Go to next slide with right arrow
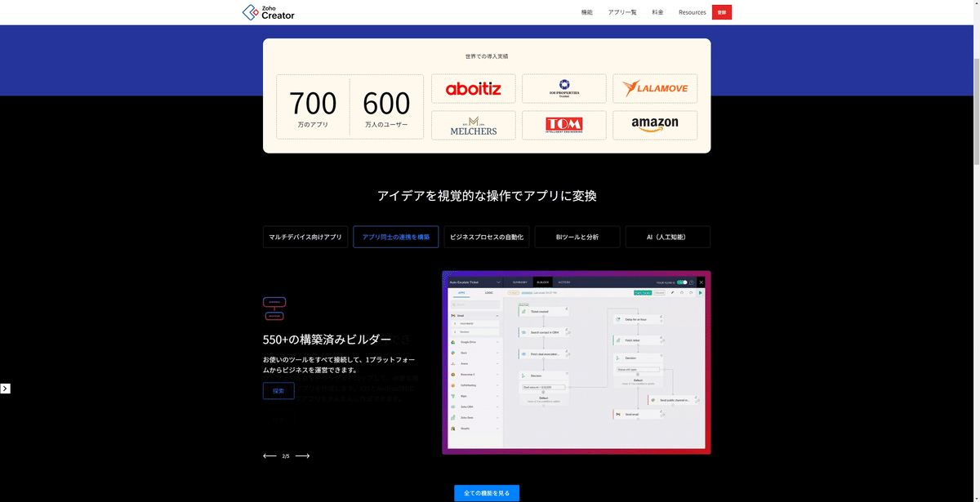This screenshot has height=502, width=980. (302, 456)
